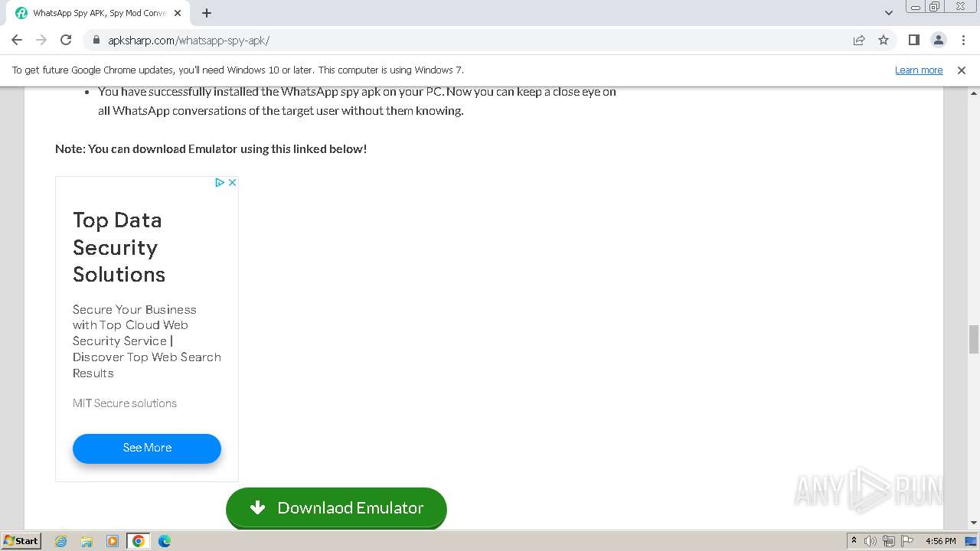The width and height of the screenshot is (980, 551).
Task: Click the forward navigation arrow
Action: click(41, 40)
